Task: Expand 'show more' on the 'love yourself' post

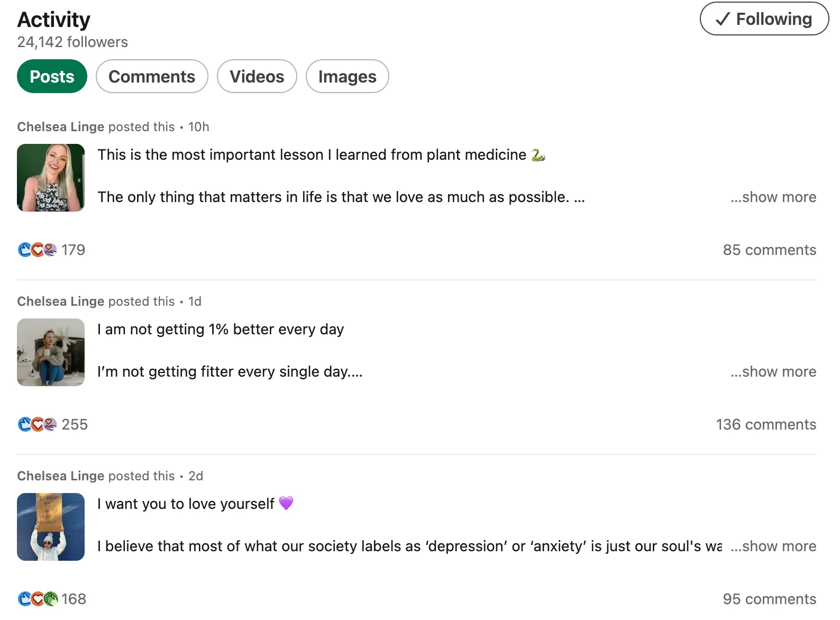Action: 773,546
